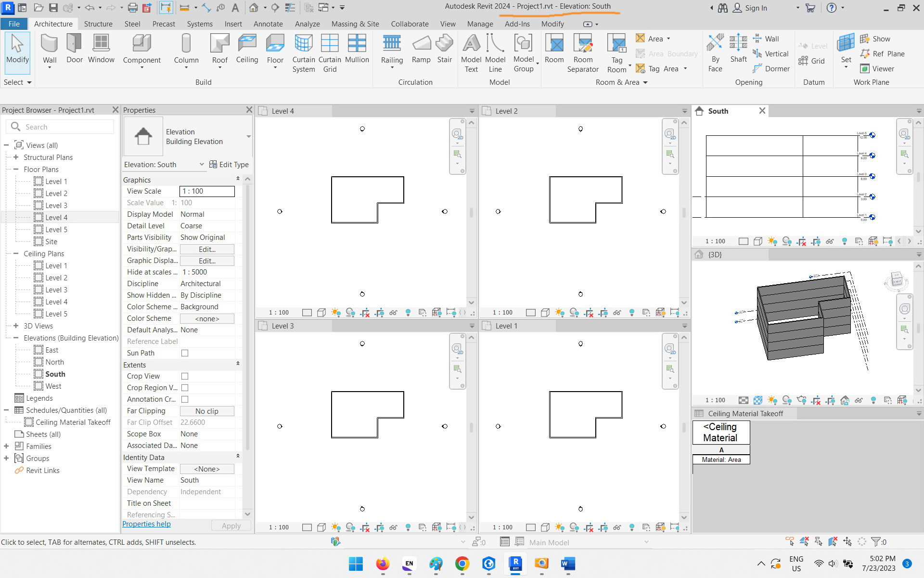924x578 pixels.
Task: Select the Model Text tool
Action: point(471,51)
